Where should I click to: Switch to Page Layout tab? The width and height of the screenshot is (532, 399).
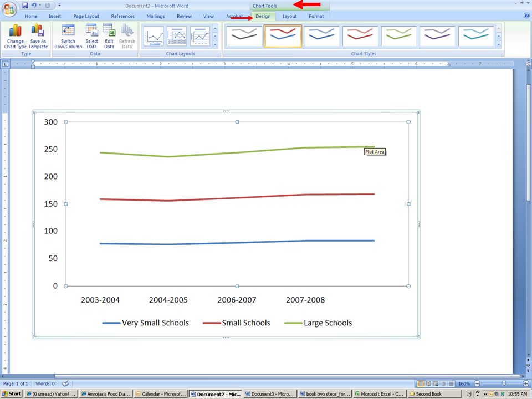(86, 16)
